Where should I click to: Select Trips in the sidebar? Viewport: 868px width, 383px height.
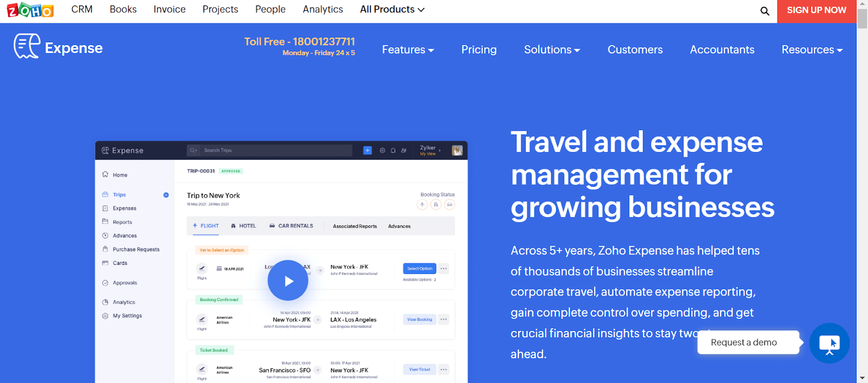coord(119,195)
